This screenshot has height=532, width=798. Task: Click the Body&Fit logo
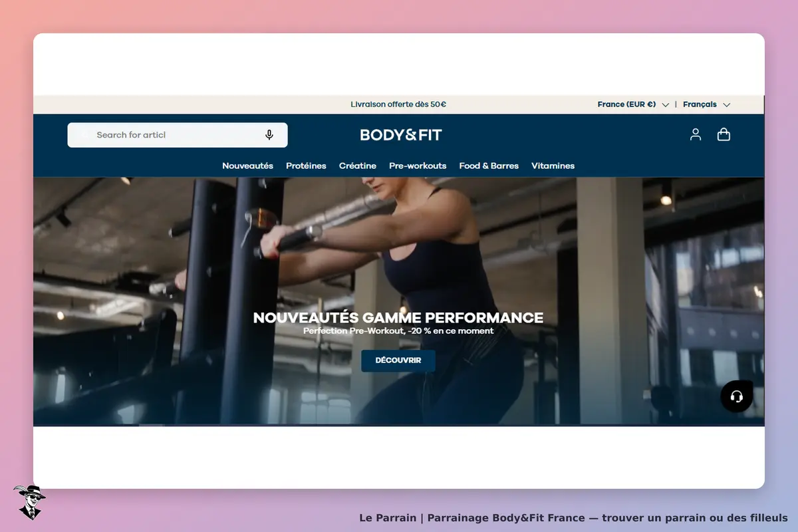[x=401, y=135]
